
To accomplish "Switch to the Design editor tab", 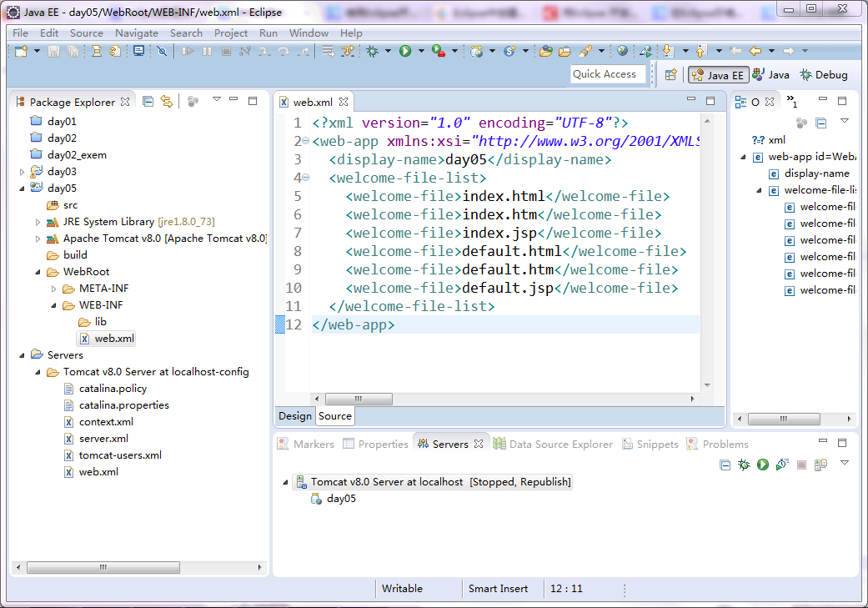I will pos(295,416).
